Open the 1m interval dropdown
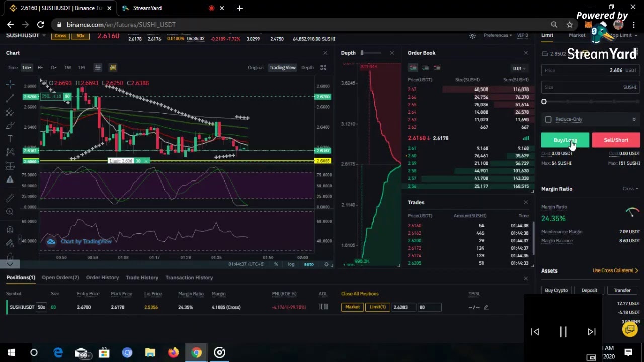 pyautogui.click(x=26, y=68)
